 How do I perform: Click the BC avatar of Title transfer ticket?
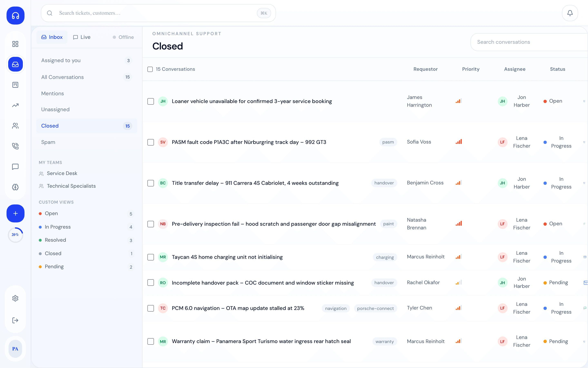pos(163,183)
